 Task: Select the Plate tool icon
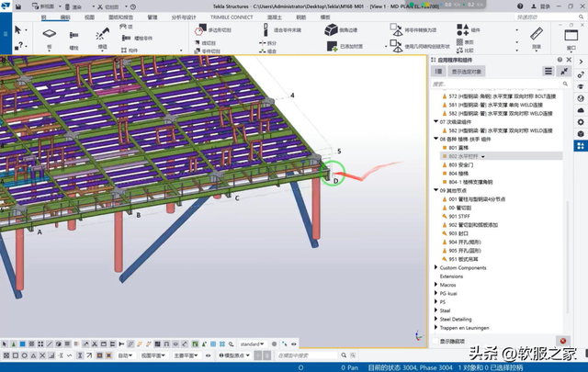pyautogui.click(x=50, y=34)
